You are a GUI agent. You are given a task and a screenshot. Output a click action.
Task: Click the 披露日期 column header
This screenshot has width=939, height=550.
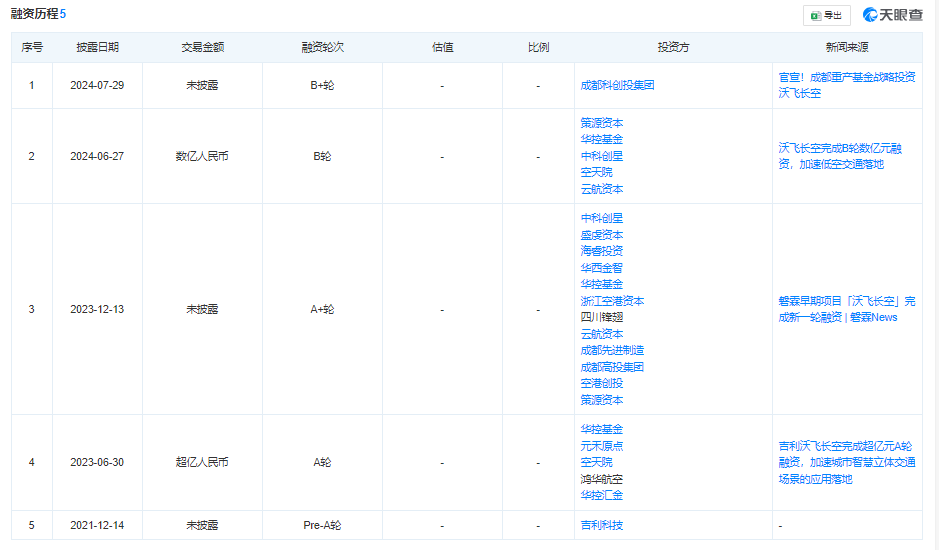click(x=97, y=48)
